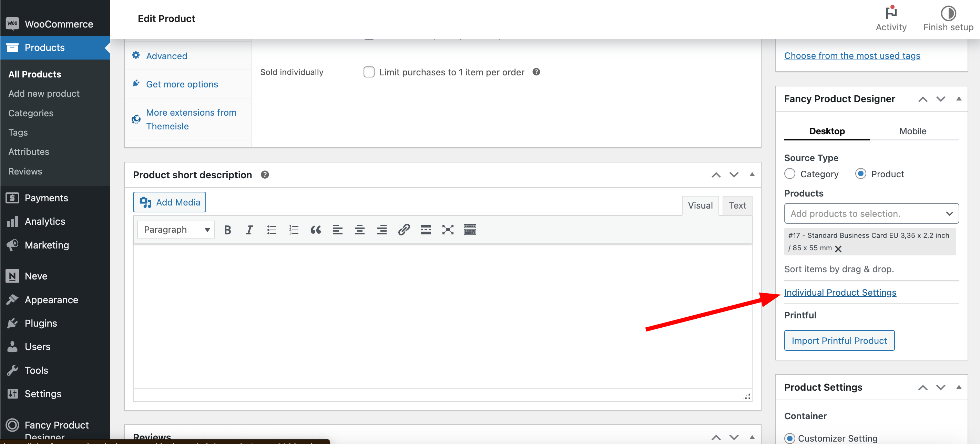
Task: Click the insert link icon
Action: pos(404,230)
